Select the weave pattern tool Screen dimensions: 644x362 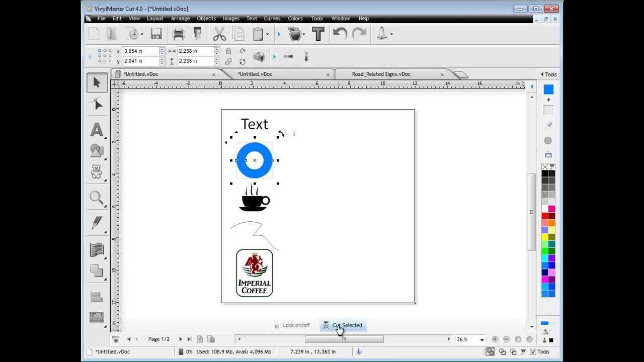[97, 249]
